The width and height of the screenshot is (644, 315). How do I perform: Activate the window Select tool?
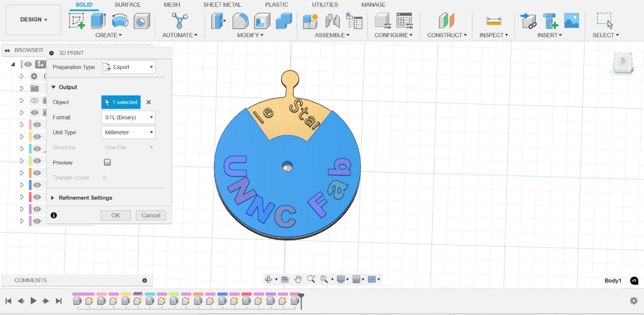[x=605, y=20]
